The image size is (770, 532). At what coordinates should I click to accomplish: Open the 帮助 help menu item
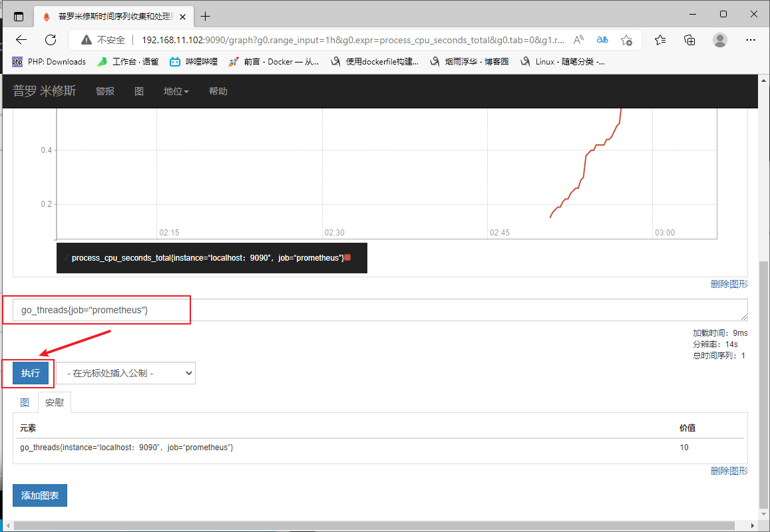[218, 91]
